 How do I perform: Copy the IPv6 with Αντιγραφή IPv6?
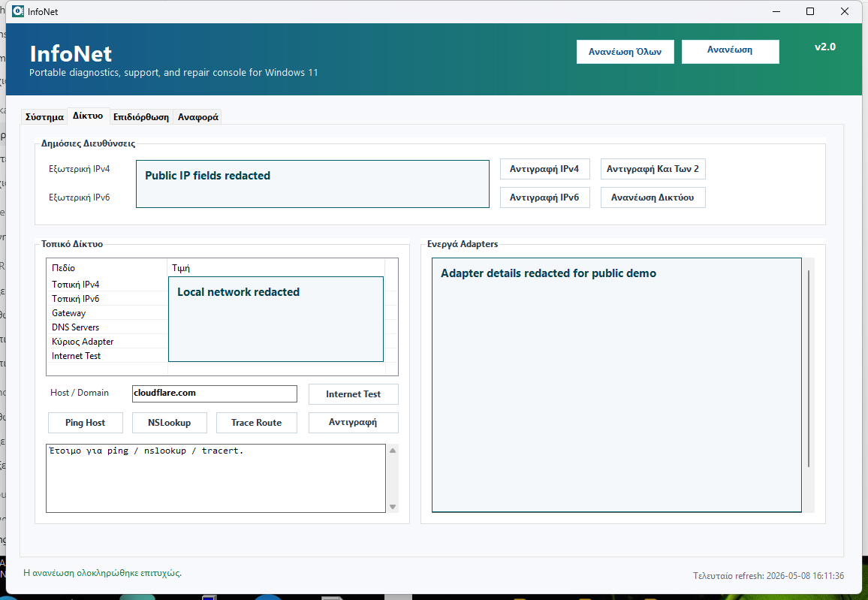544,197
